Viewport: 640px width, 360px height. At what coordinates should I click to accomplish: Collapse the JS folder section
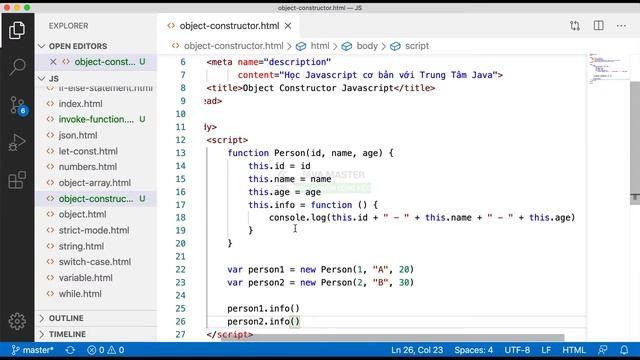[54, 78]
